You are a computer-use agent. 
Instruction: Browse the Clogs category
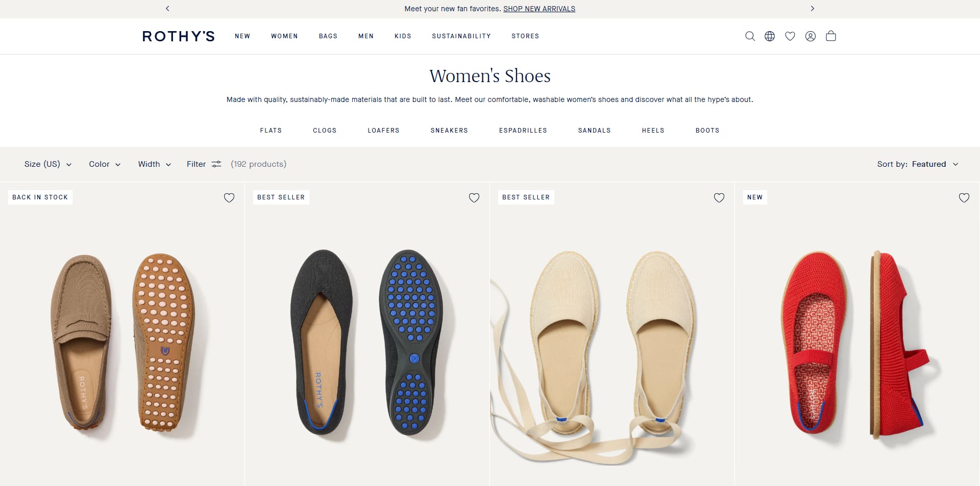pyautogui.click(x=325, y=131)
